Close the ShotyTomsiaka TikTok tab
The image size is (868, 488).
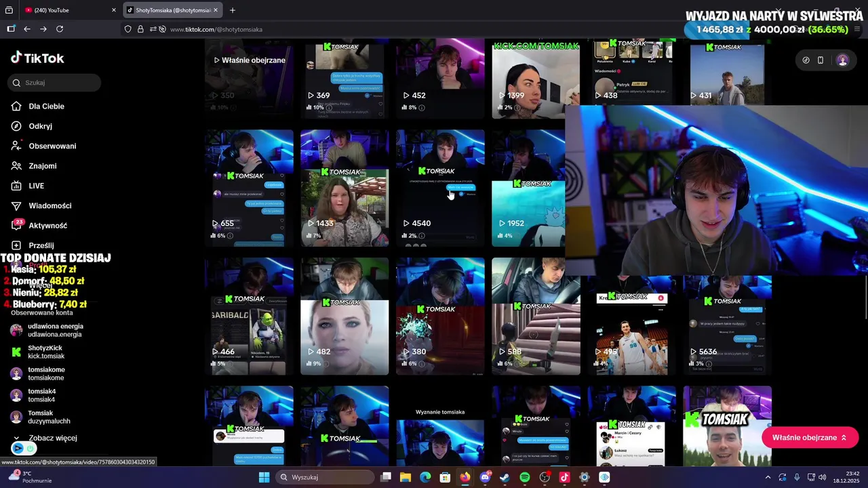pyautogui.click(x=216, y=10)
